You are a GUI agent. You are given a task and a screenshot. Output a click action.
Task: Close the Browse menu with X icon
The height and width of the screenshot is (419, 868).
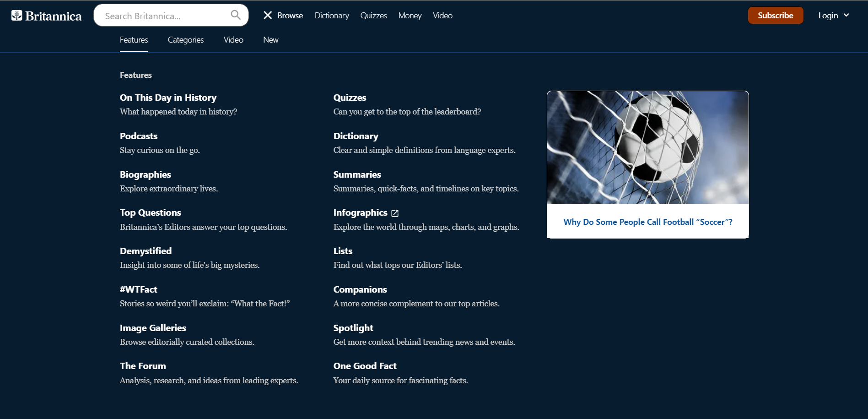point(268,16)
